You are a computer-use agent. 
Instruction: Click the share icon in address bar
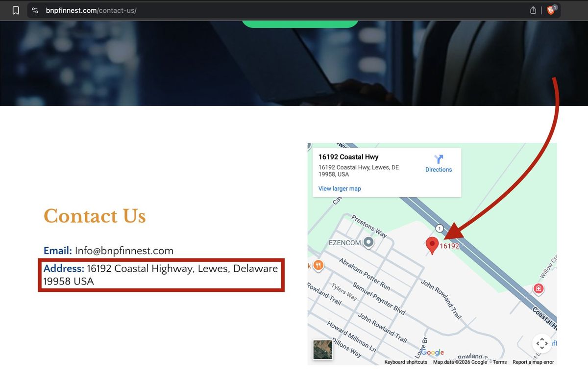(x=533, y=10)
